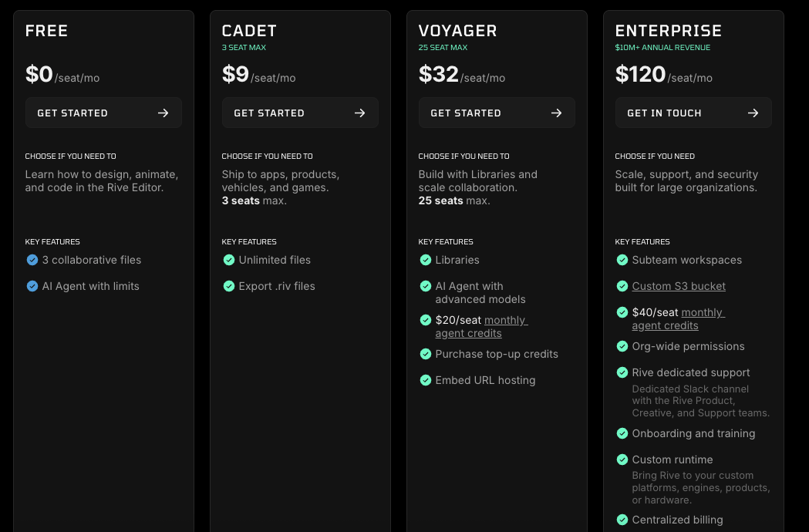Click the $0 price text
Viewport: 809px width, 532px height.
[39, 74]
